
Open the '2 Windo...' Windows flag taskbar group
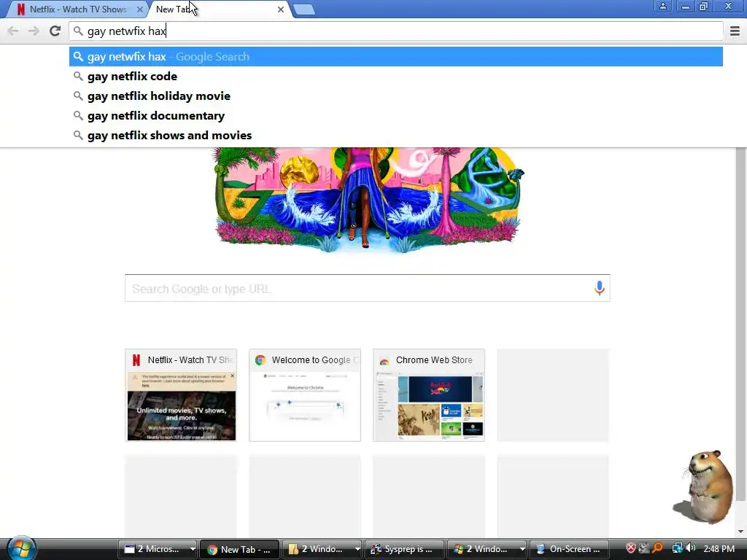click(483, 549)
